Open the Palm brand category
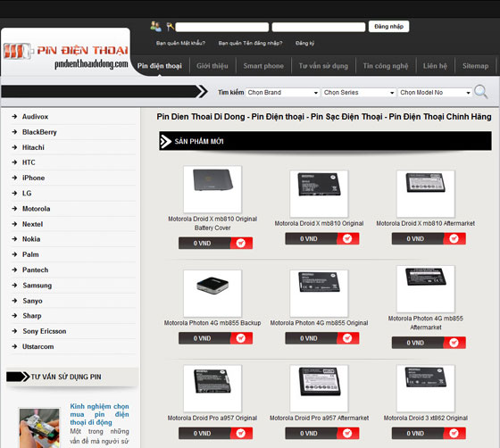Image resolution: width=500 pixels, height=448 pixels. (30, 254)
